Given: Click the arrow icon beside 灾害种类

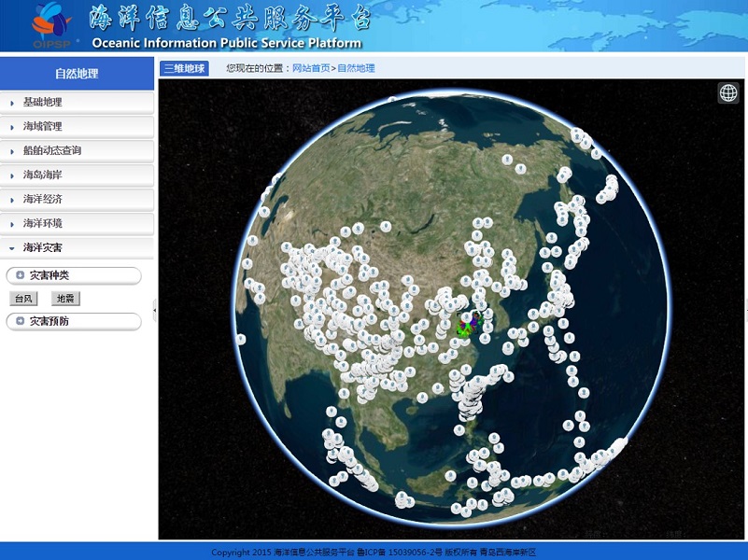Looking at the screenshot, I should (x=21, y=275).
